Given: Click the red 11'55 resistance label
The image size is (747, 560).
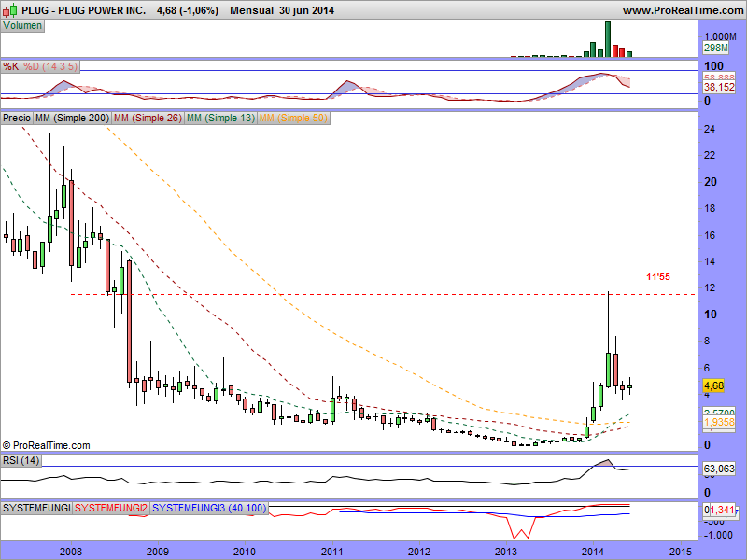Looking at the screenshot, I should coord(658,276).
